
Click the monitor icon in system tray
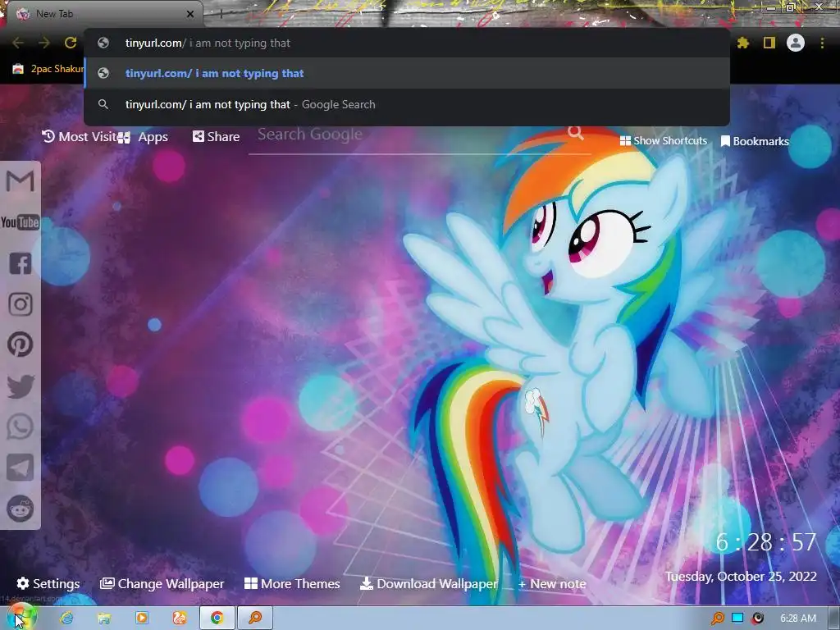click(737, 619)
